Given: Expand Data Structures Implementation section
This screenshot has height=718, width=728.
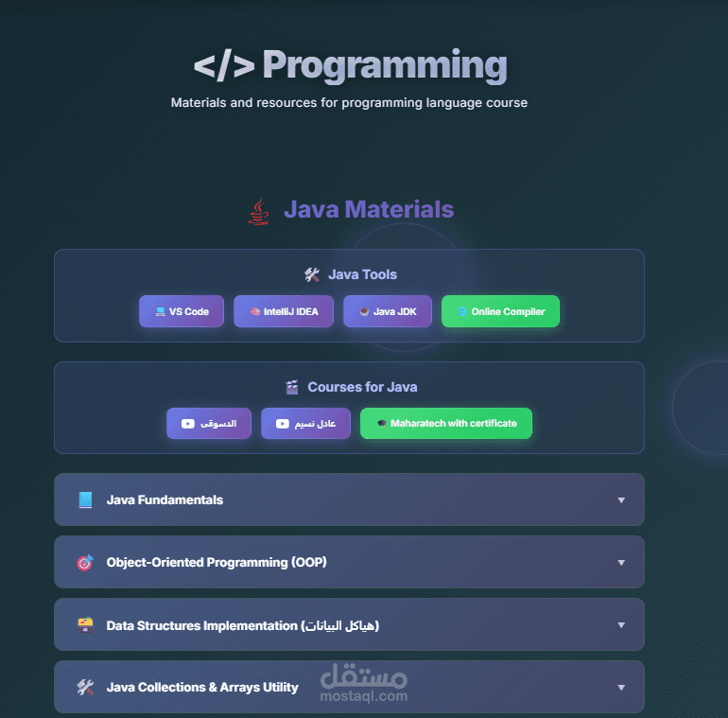Looking at the screenshot, I should click(x=349, y=624).
